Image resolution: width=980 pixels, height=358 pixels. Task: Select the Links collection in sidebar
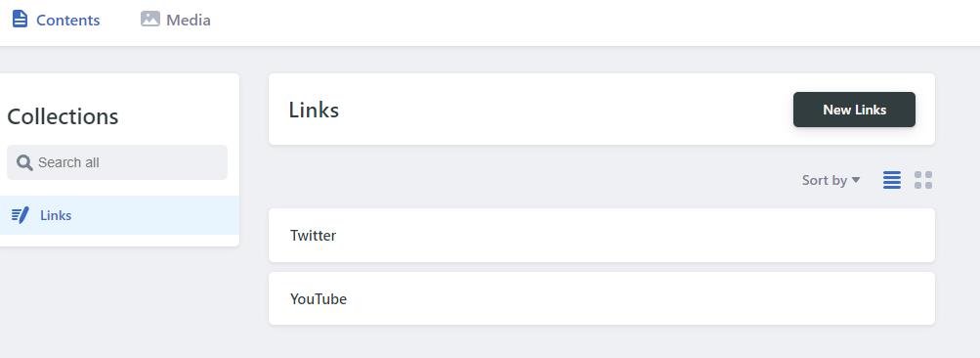point(119,215)
